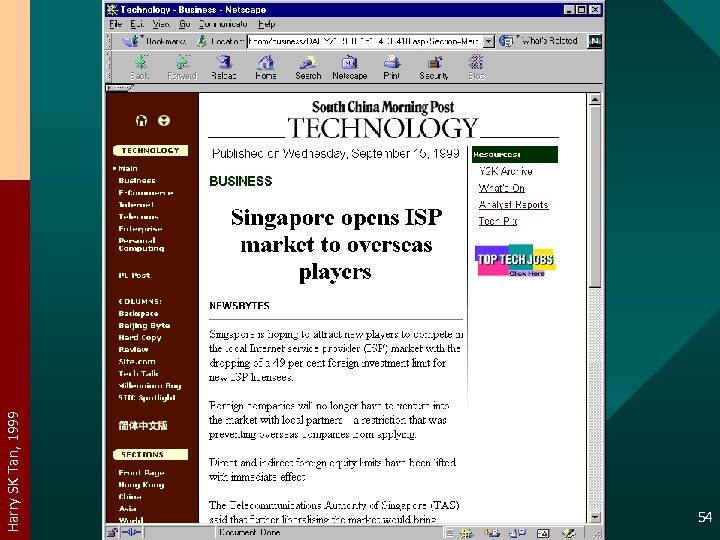Screen dimensions: 720x540
Task: Open the View menu
Action: (x=161, y=24)
